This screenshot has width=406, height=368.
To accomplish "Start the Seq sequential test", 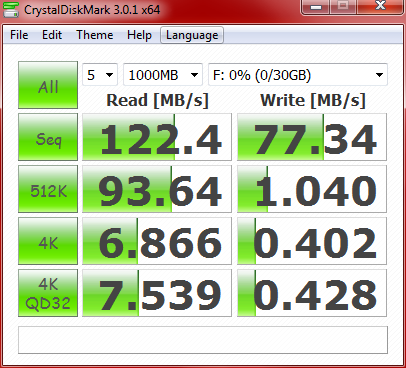I will (x=48, y=137).
